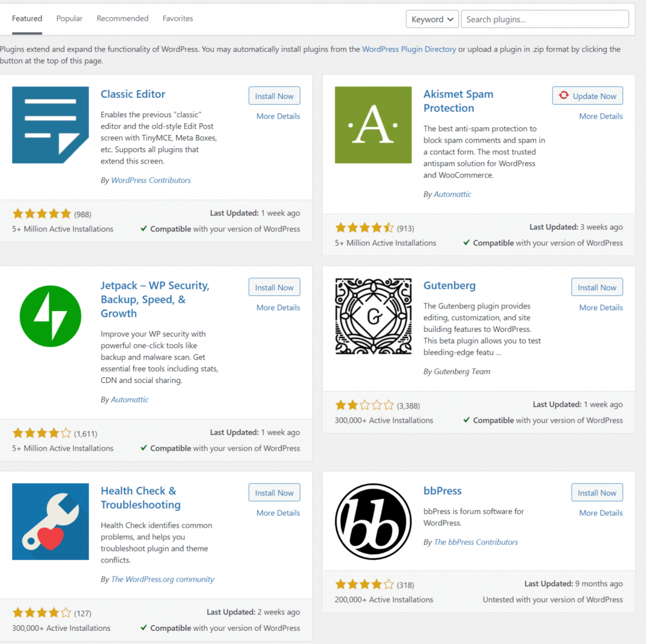Click the star rating under Jetpack
The image size is (646, 644).
coord(42,433)
